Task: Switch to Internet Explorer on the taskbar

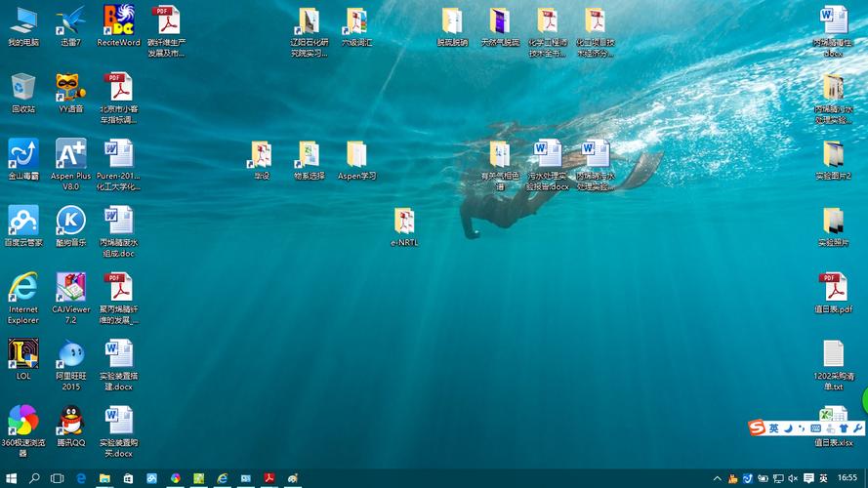Action: pyautogui.click(x=222, y=478)
